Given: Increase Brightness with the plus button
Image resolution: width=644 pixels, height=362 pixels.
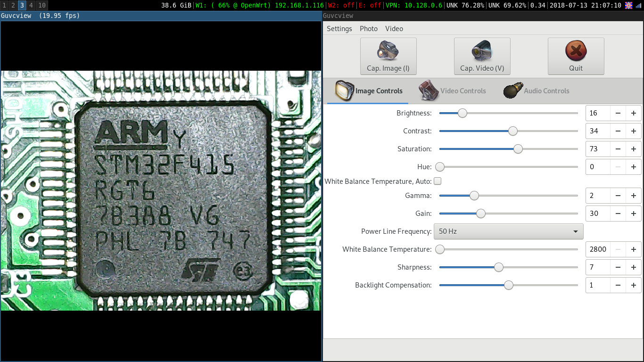Looking at the screenshot, I should pos(634,113).
